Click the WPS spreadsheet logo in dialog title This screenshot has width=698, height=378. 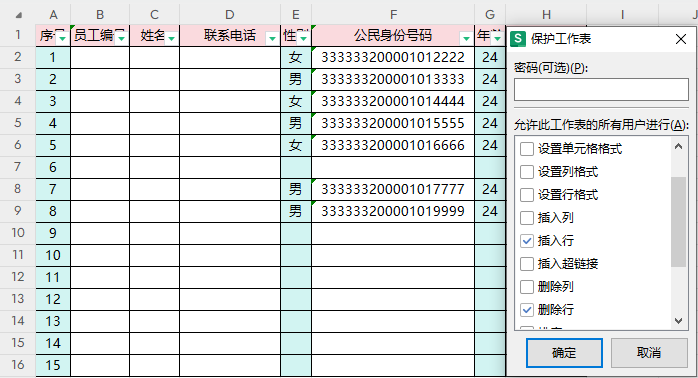pos(518,39)
